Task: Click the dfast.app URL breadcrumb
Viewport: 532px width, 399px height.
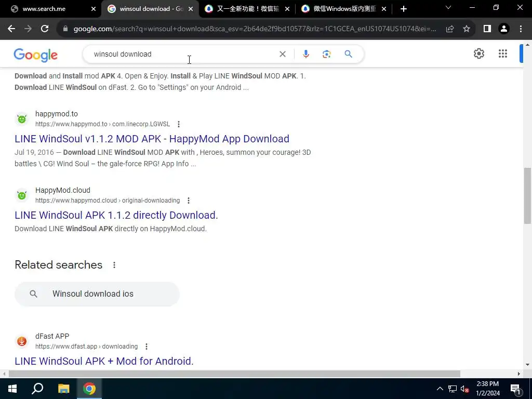Action: click(87, 347)
